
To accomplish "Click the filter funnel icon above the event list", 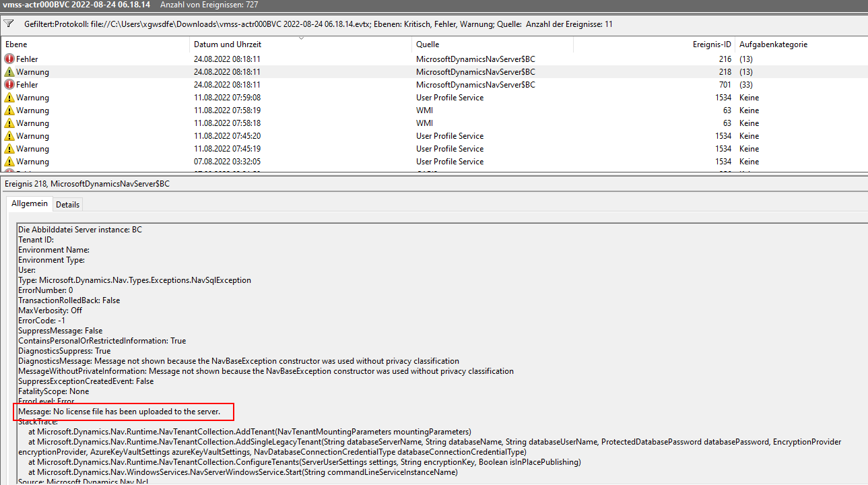I will [9, 24].
